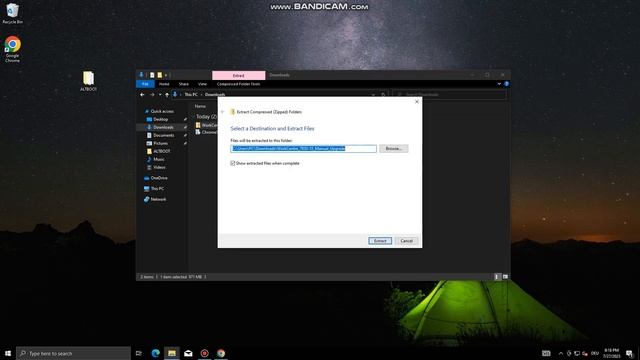Open Microsoft Edge from the taskbar

[x=156, y=353]
